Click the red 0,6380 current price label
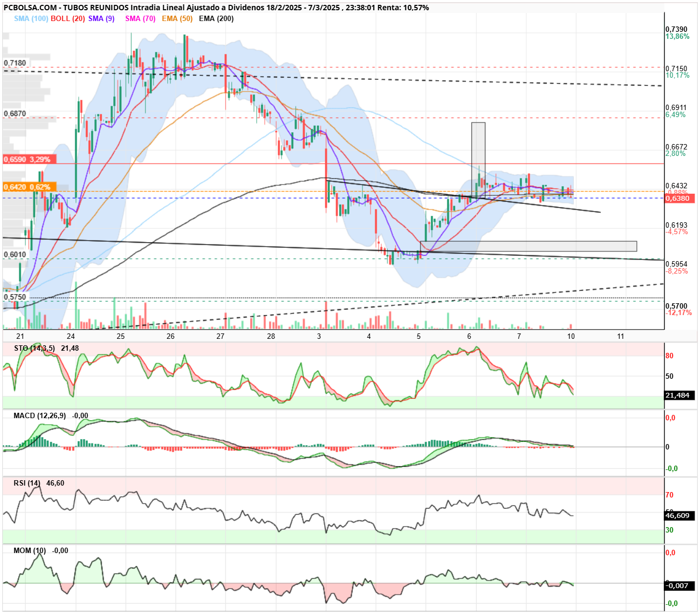 point(678,199)
